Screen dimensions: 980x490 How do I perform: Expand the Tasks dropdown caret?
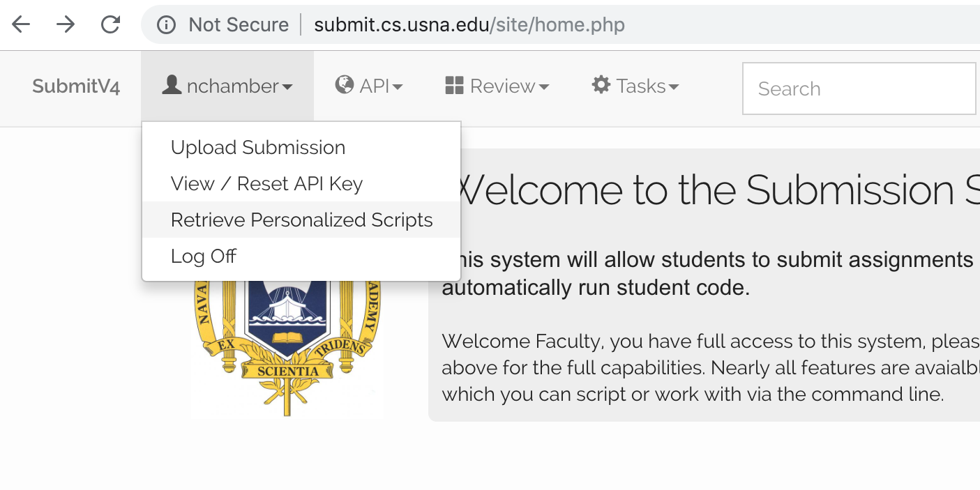click(674, 87)
